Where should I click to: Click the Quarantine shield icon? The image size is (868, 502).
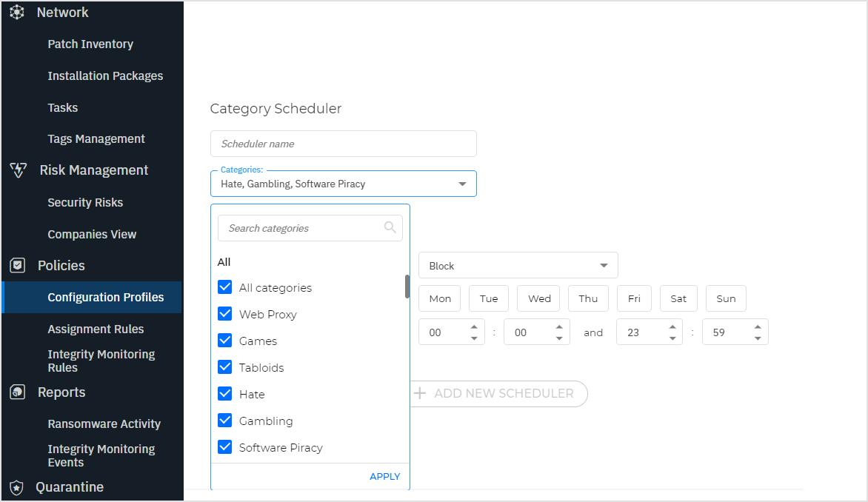pos(16,487)
